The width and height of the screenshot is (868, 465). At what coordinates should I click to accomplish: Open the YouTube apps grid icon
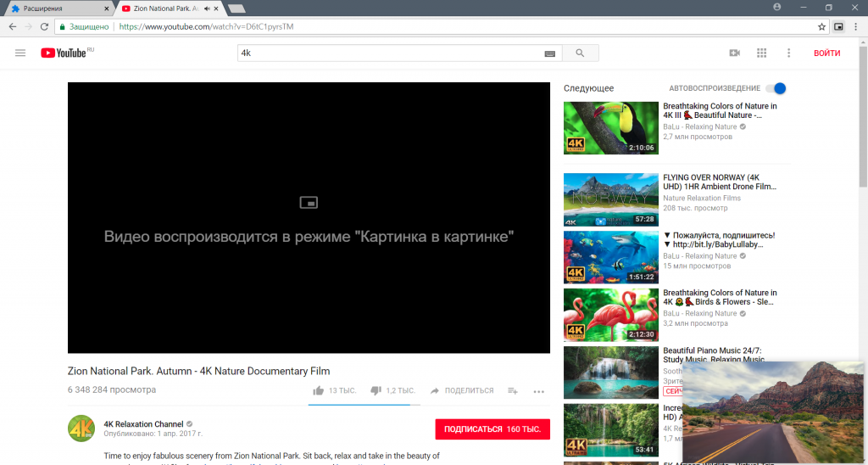click(761, 53)
